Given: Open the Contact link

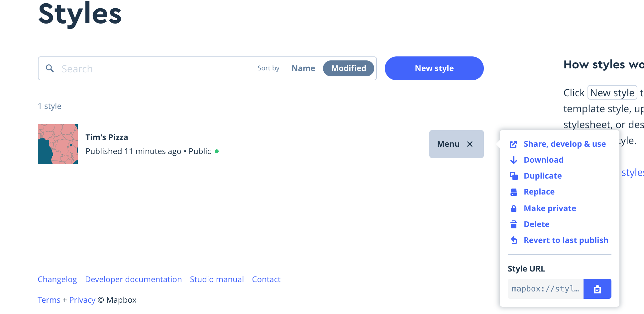Looking at the screenshot, I should point(266,279).
